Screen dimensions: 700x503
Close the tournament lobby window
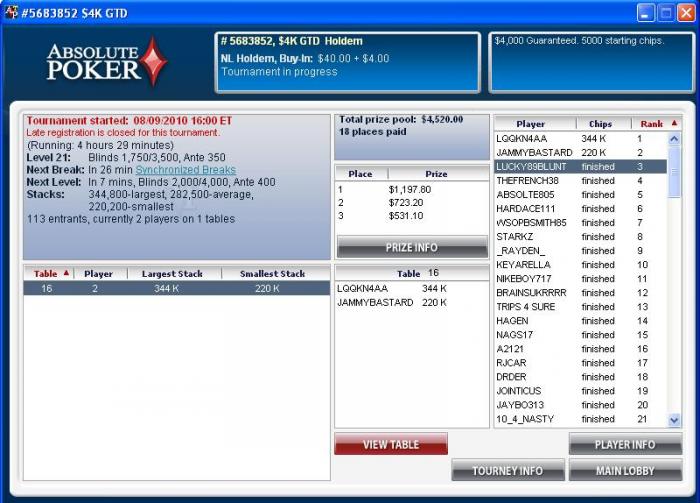686,12
